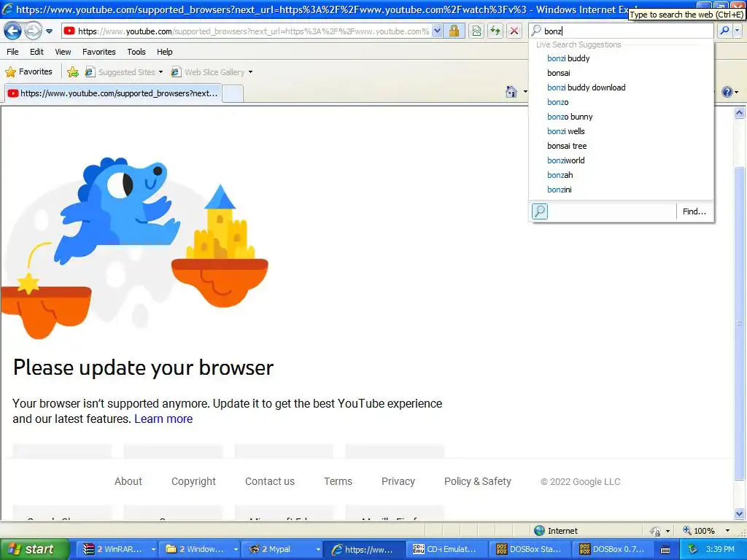Expand the address bar autocomplete dropdown
This screenshot has height=560, width=747.
(x=437, y=31)
